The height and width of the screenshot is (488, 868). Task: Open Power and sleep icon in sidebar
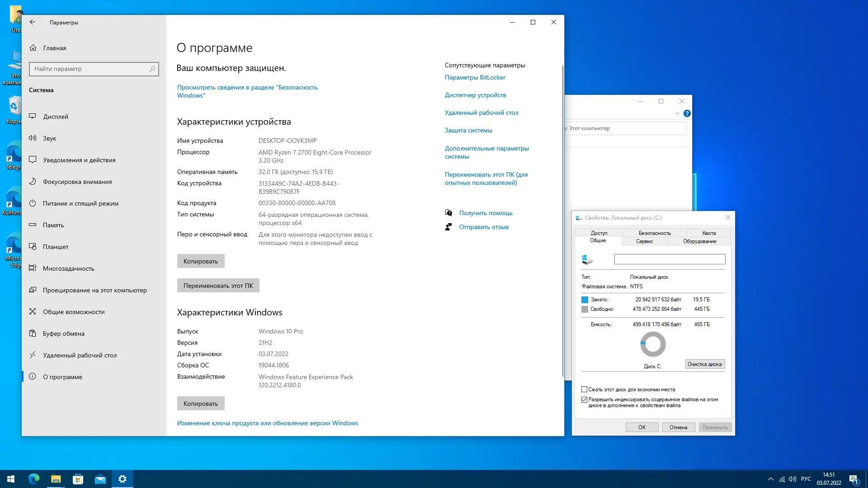point(33,203)
